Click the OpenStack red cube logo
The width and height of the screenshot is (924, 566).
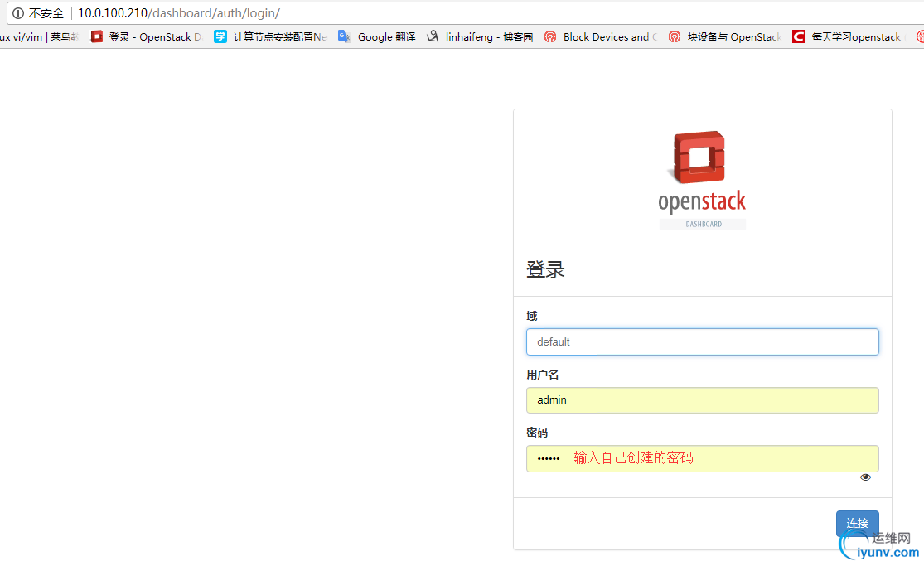coord(699,157)
